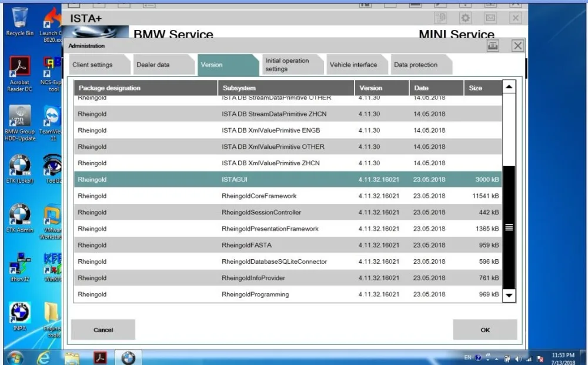
Task: Click the 11541 kB size cell
Action: (485, 196)
